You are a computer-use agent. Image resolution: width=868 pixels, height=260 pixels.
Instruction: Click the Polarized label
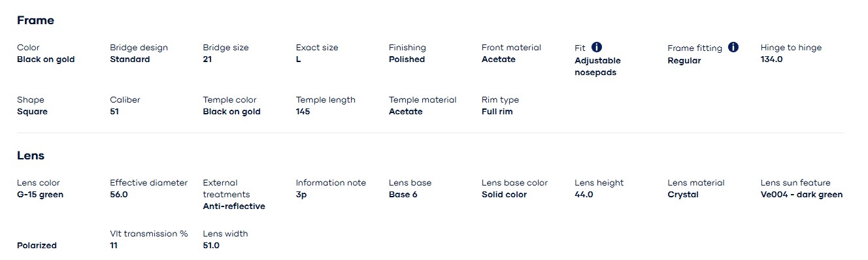coord(37,246)
